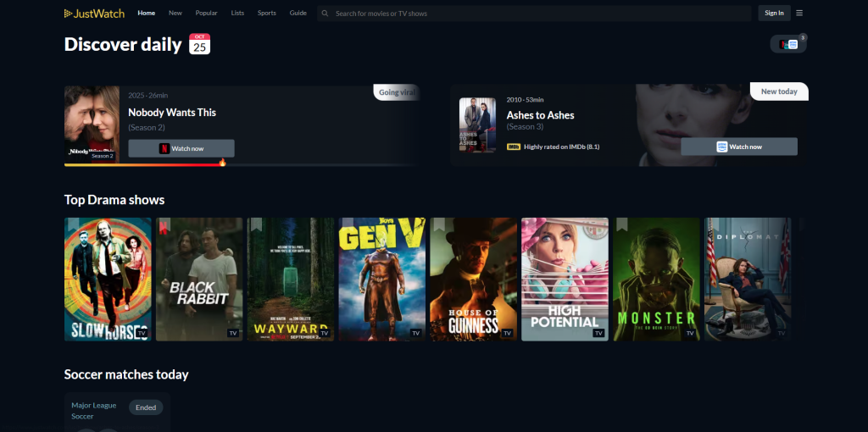Open the House of Guinness poster
This screenshot has height=432, width=868.
(x=473, y=280)
